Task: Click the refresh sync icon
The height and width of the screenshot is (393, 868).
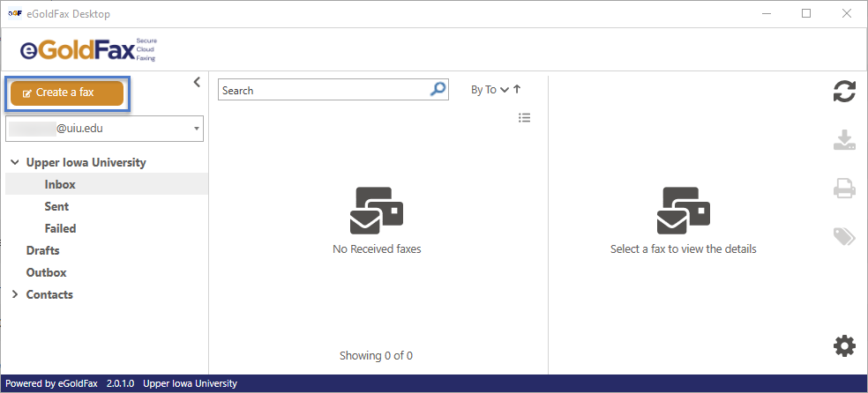Action: 844,92
